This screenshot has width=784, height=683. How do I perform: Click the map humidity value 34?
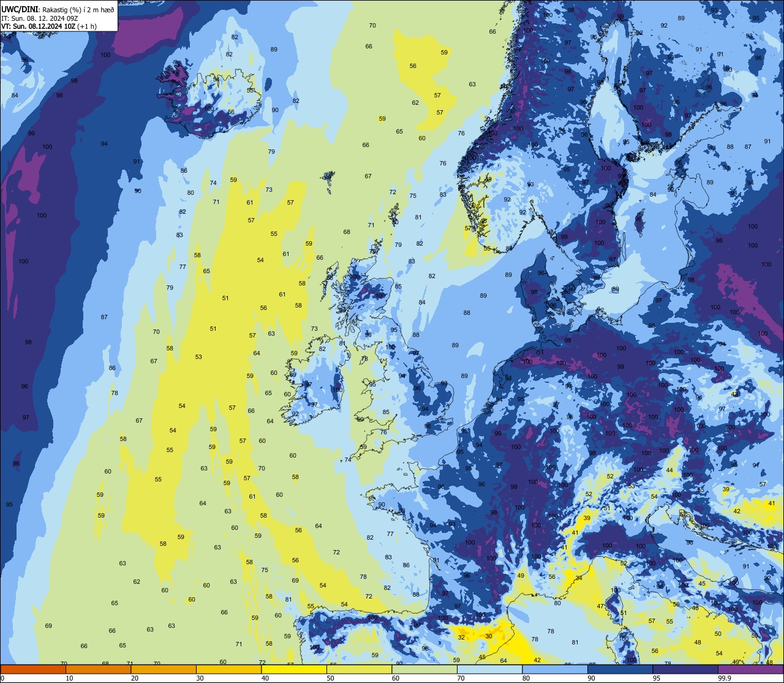(579, 578)
